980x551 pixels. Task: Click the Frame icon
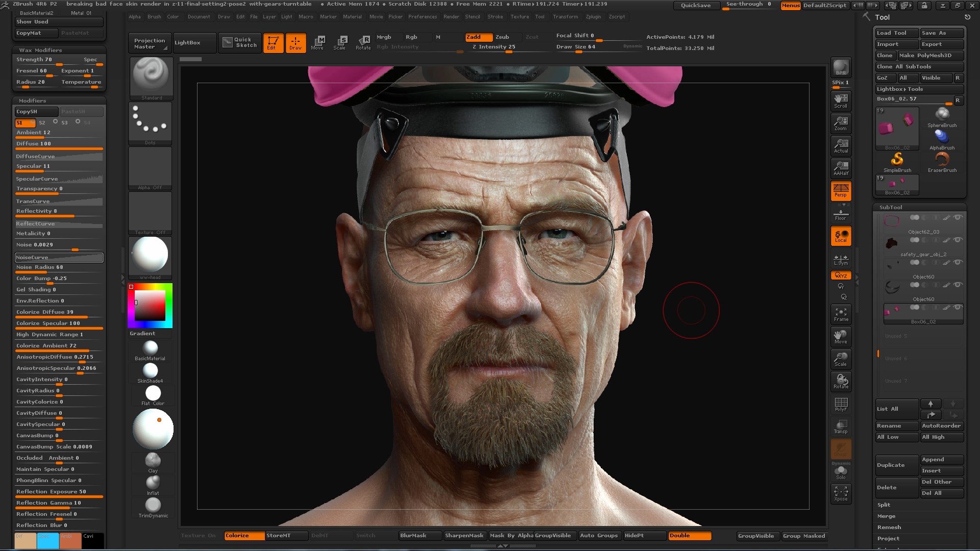coord(841,314)
